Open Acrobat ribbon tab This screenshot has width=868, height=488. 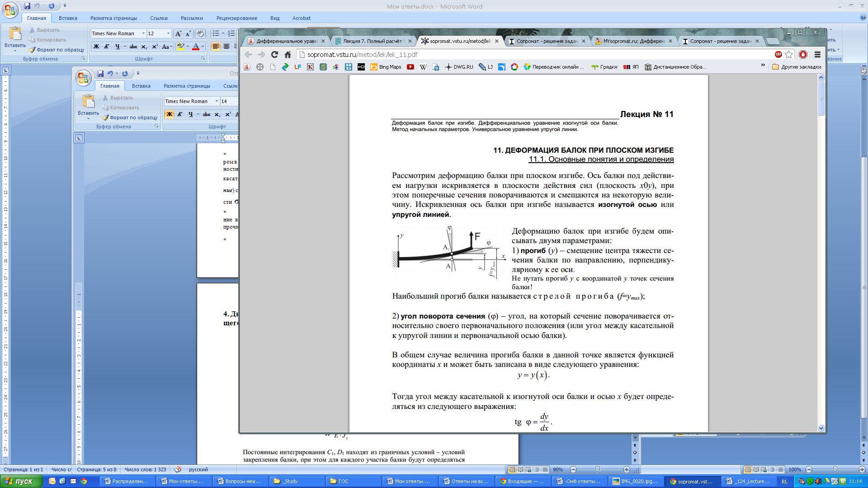point(302,18)
